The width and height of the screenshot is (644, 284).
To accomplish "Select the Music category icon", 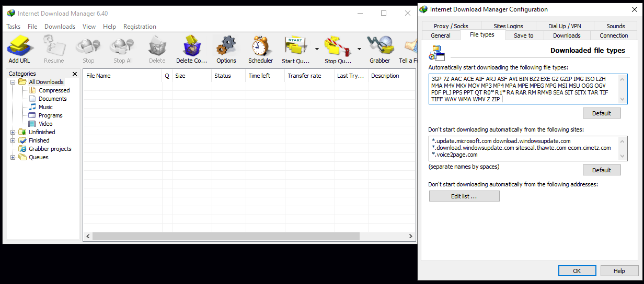I will (x=32, y=107).
